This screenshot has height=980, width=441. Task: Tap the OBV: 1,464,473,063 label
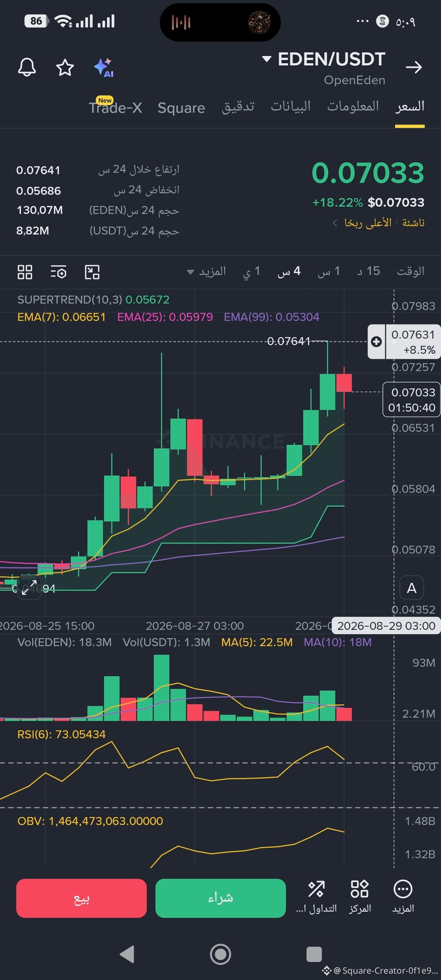pyautogui.click(x=90, y=821)
